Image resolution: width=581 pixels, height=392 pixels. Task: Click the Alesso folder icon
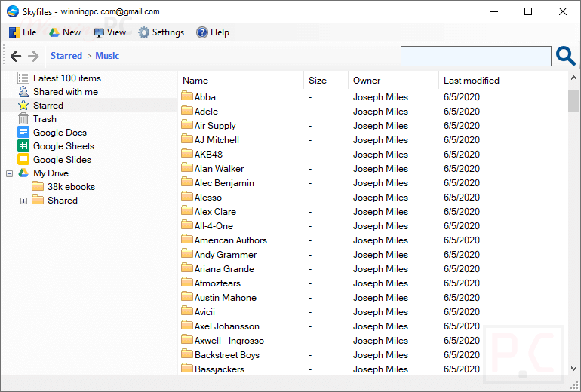(x=187, y=197)
